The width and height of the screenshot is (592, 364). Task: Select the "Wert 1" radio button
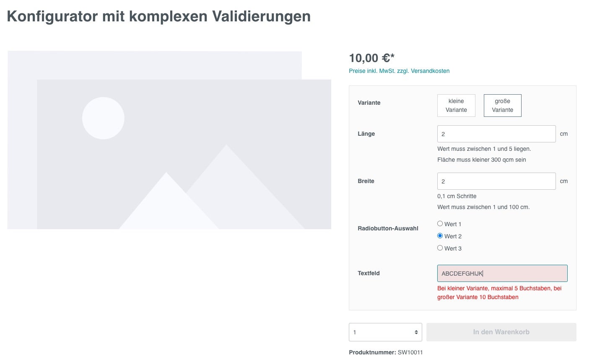pos(440,224)
